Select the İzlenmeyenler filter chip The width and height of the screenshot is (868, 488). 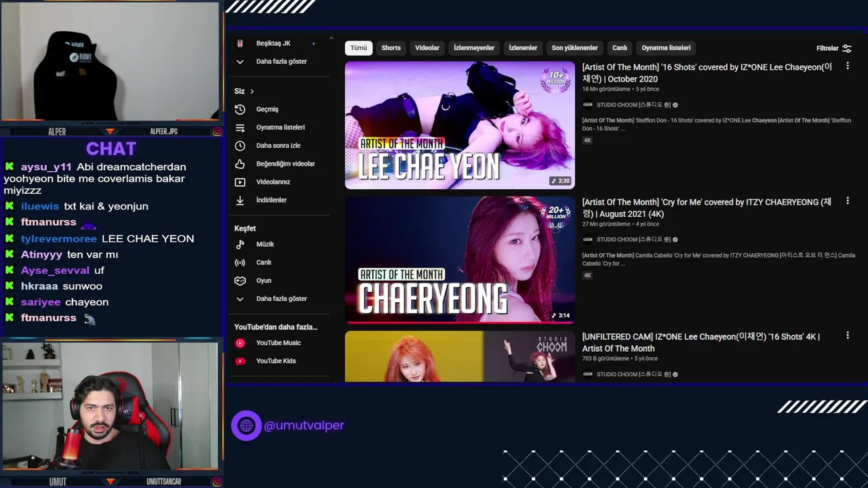click(474, 48)
